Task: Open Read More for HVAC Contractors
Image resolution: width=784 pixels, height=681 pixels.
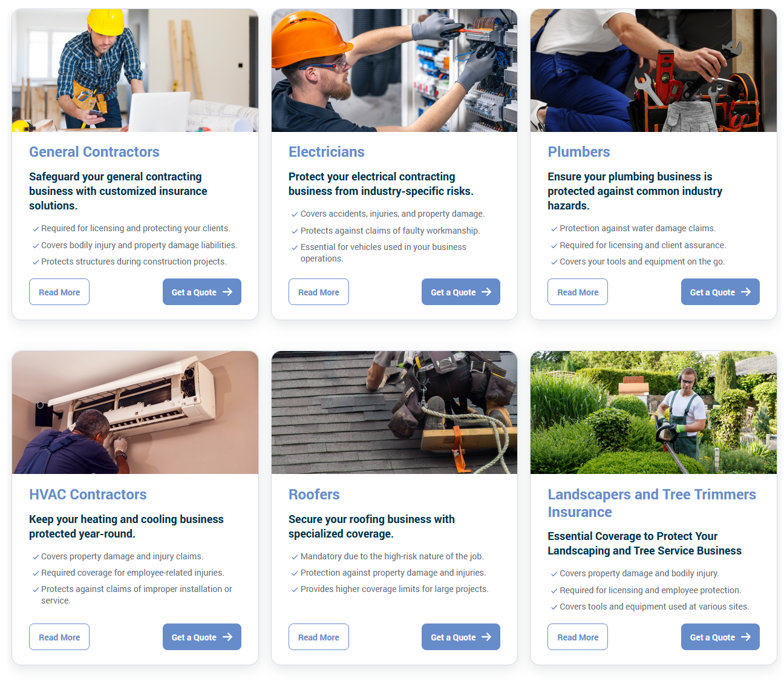Action: coord(59,637)
